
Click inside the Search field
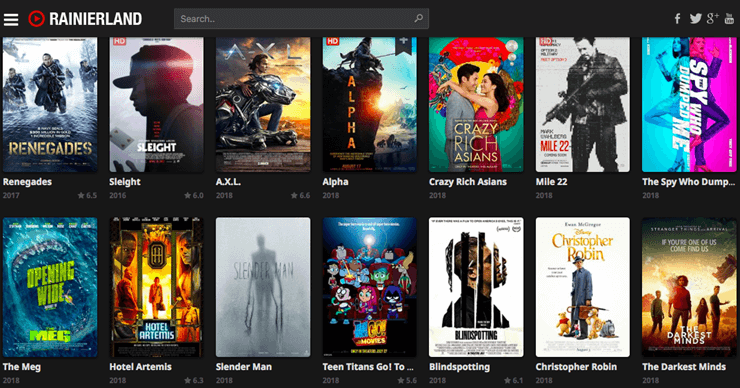(x=301, y=19)
